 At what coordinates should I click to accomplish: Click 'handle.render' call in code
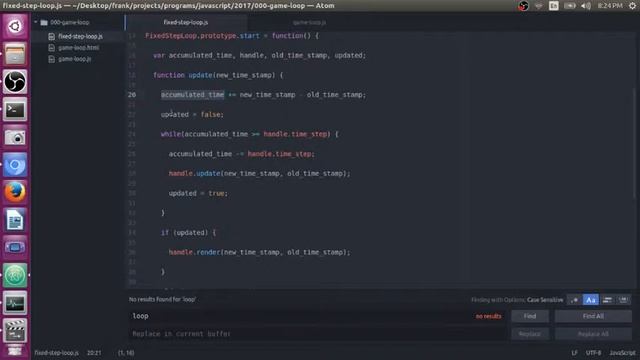[194, 253]
